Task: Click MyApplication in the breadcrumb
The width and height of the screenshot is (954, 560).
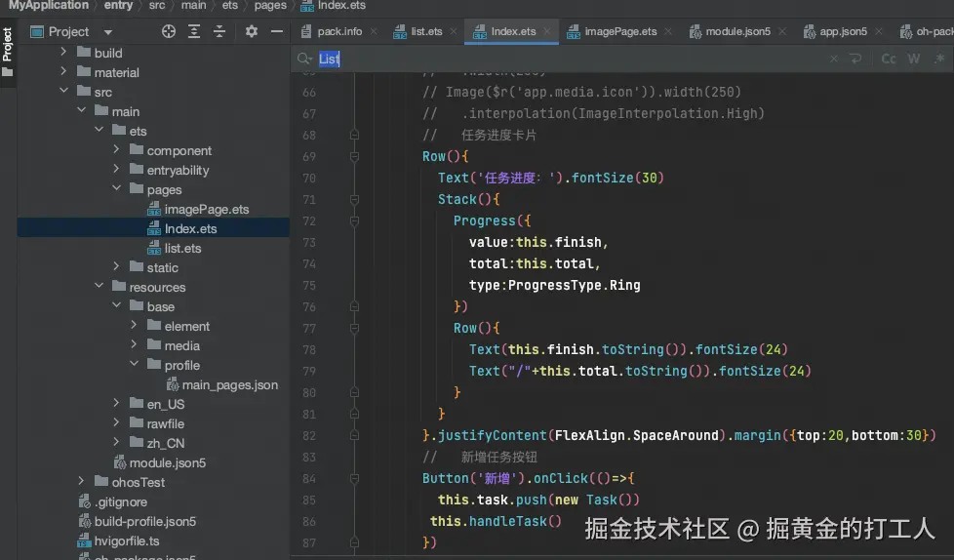Action: (49, 6)
